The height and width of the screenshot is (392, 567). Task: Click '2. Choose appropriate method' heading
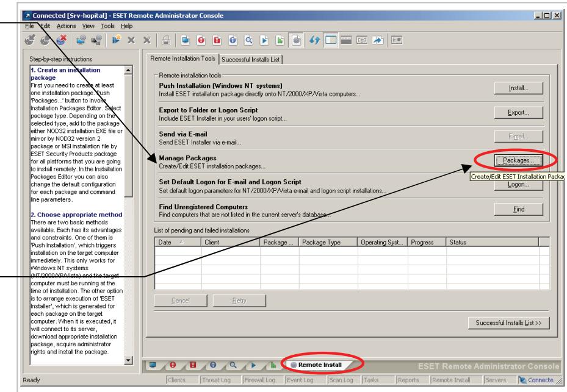(x=76, y=215)
